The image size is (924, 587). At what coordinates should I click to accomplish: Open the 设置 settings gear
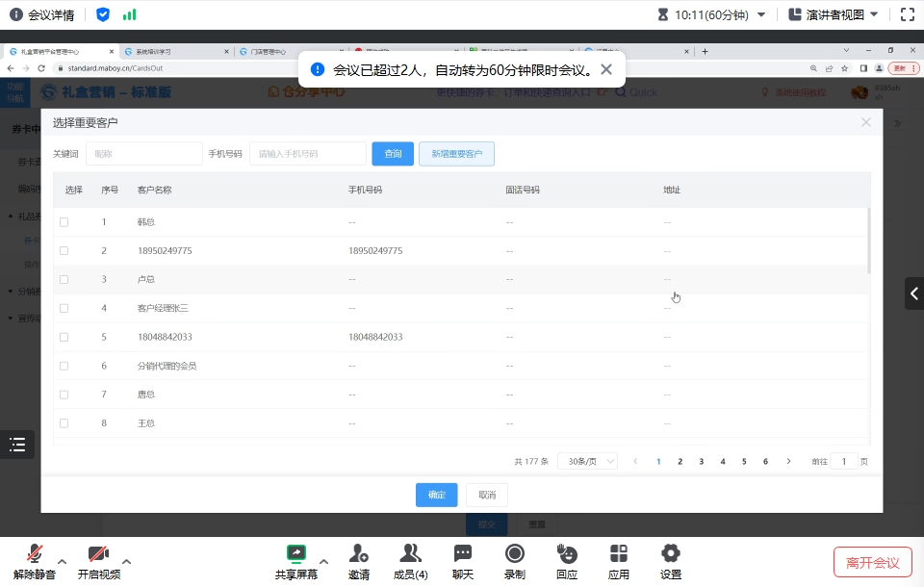[671, 554]
